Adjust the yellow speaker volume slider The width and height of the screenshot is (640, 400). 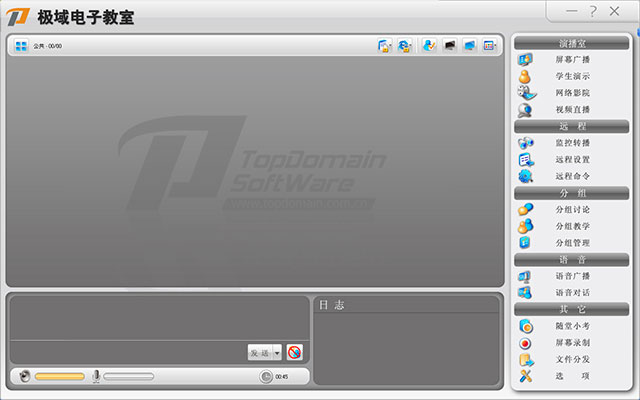pos(60,377)
